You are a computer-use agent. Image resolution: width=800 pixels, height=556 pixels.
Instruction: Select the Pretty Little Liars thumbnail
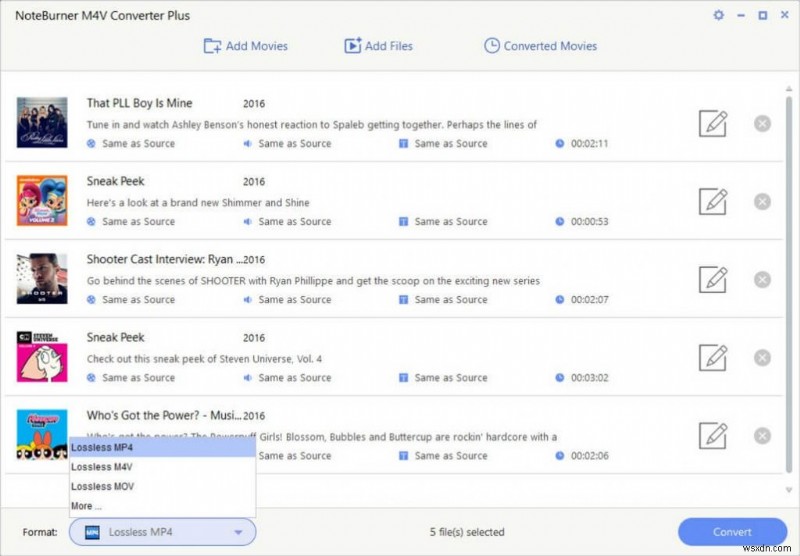(x=42, y=123)
